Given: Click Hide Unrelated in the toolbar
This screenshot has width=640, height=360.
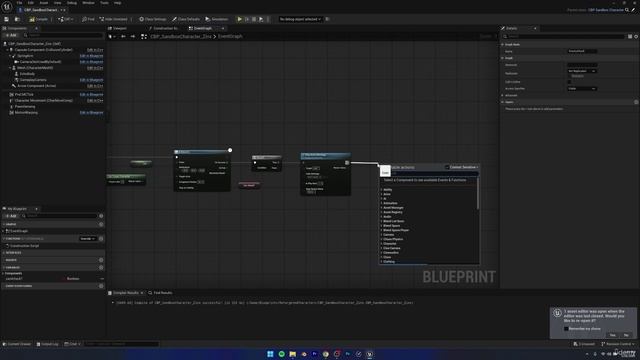Looking at the screenshot, I should 113,19.
